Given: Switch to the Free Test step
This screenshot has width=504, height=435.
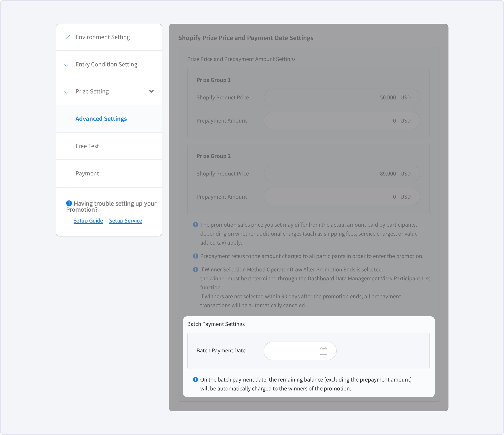Looking at the screenshot, I should click(109, 146).
